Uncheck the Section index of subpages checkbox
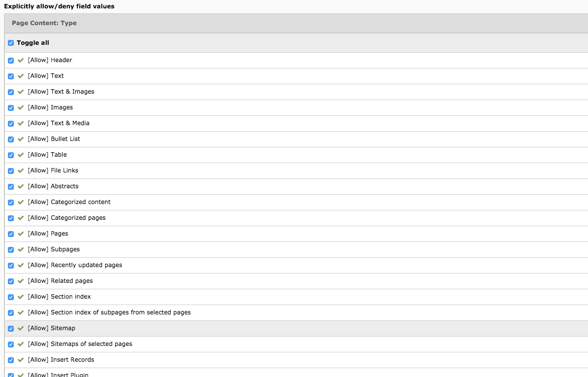Viewport: 588px width, 377px height. click(11, 312)
